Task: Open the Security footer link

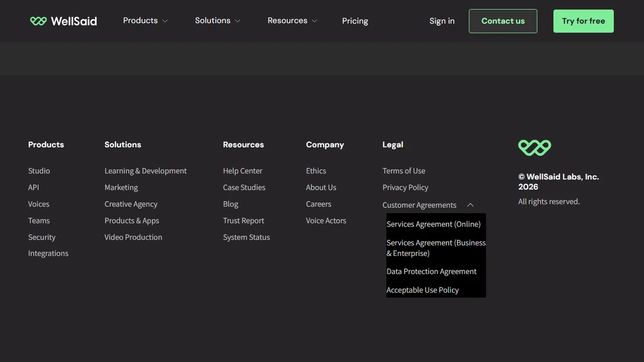Action: click(42, 237)
